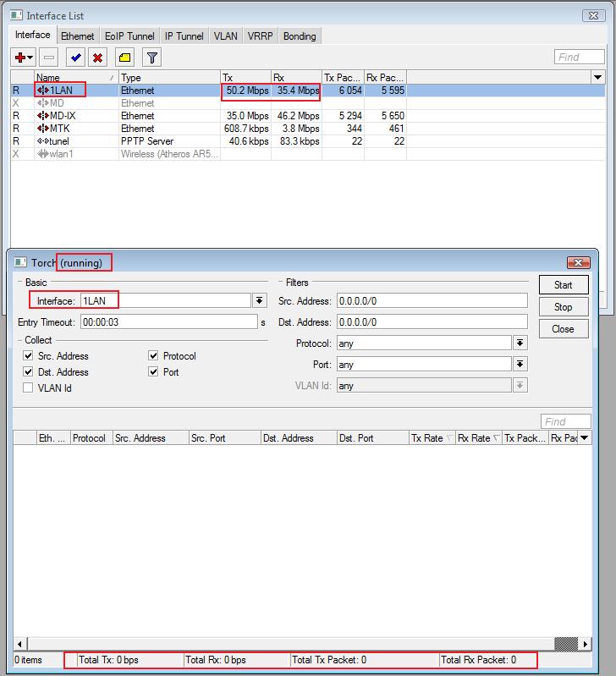Click the Start button in Torch

click(x=563, y=285)
